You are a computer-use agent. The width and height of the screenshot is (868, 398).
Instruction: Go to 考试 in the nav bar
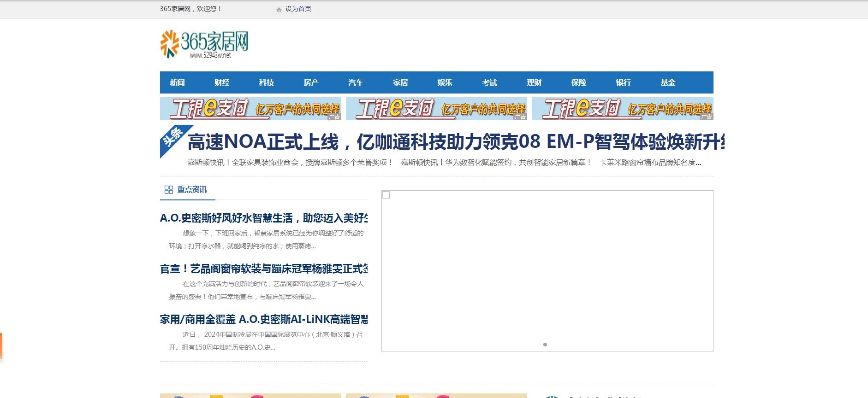click(489, 82)
